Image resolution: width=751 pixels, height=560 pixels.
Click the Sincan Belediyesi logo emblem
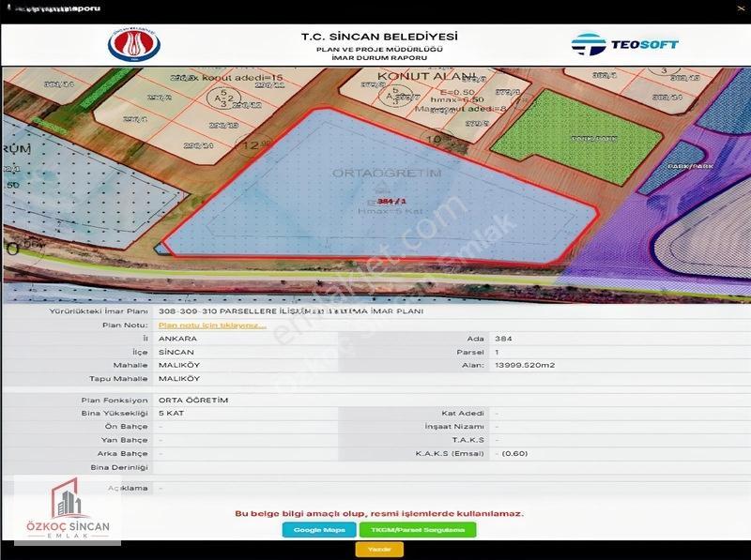click(134, 45)
